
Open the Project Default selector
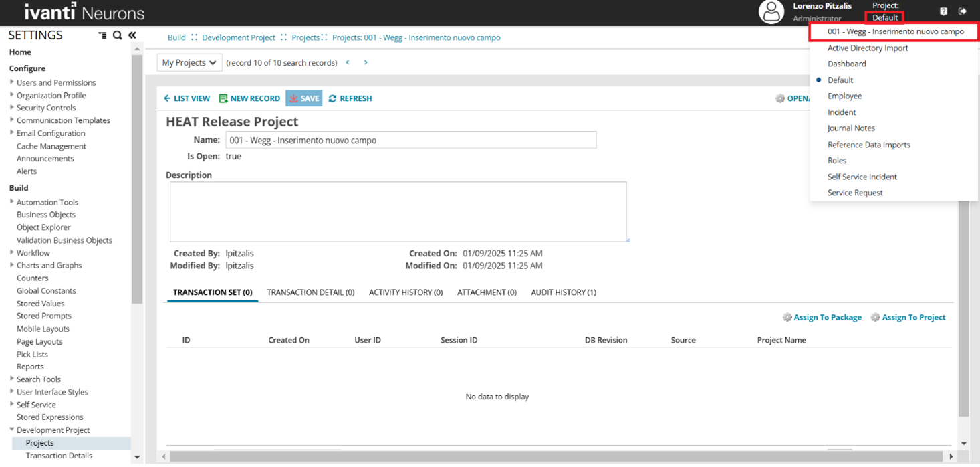(x=885, y=18)
